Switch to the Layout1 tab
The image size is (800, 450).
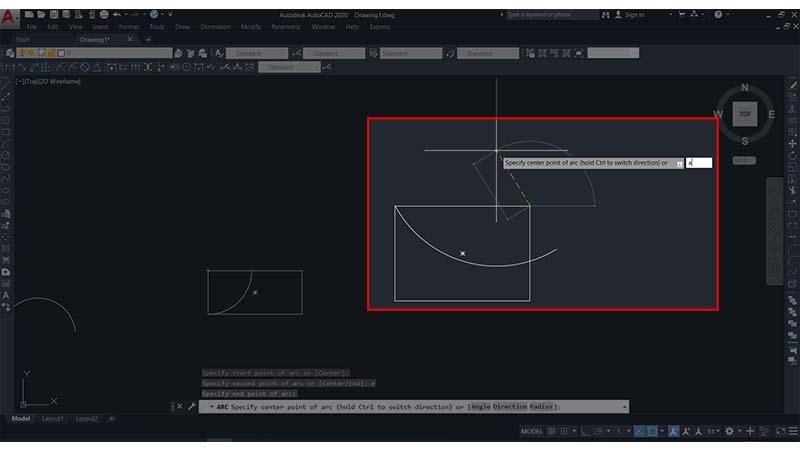coord(53,418)
